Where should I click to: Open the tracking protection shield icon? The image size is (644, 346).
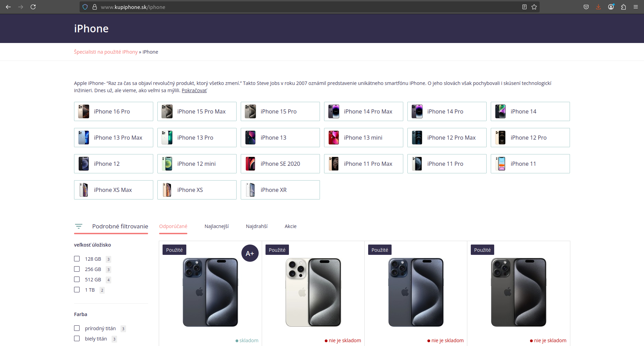pos(85,7)
